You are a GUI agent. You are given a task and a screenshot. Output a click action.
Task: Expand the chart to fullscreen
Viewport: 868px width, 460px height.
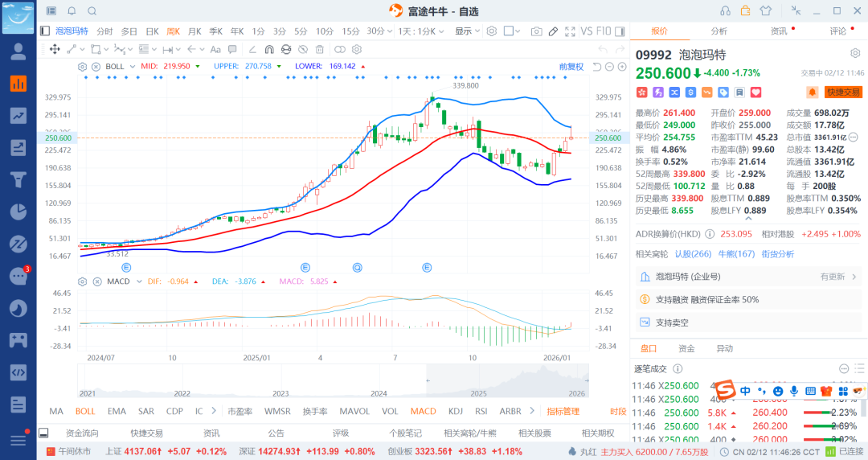pyautogui.click(x=570, y=31)
